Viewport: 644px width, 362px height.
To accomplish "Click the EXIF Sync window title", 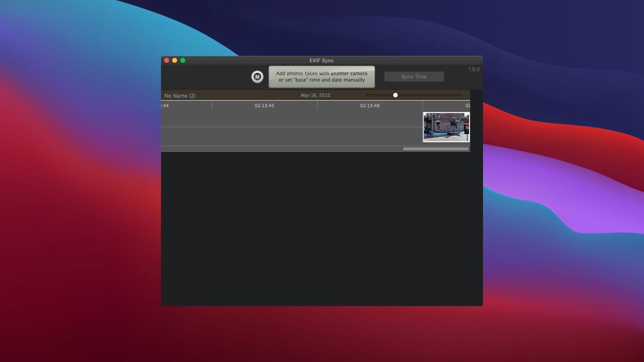I will [x=321, y=60].
